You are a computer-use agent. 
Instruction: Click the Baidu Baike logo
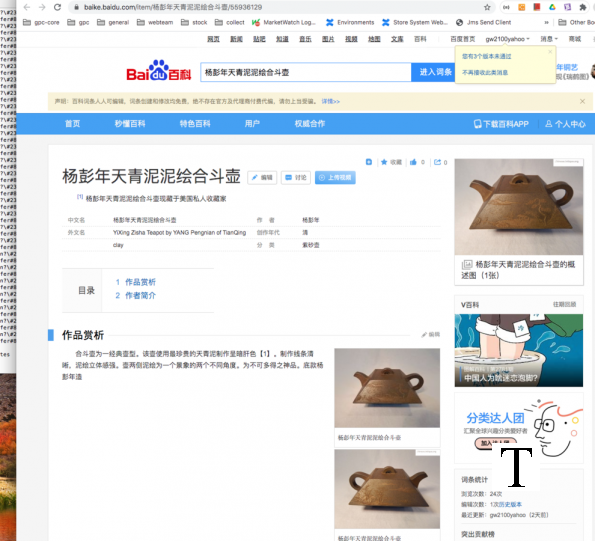[x=159, y=71]
